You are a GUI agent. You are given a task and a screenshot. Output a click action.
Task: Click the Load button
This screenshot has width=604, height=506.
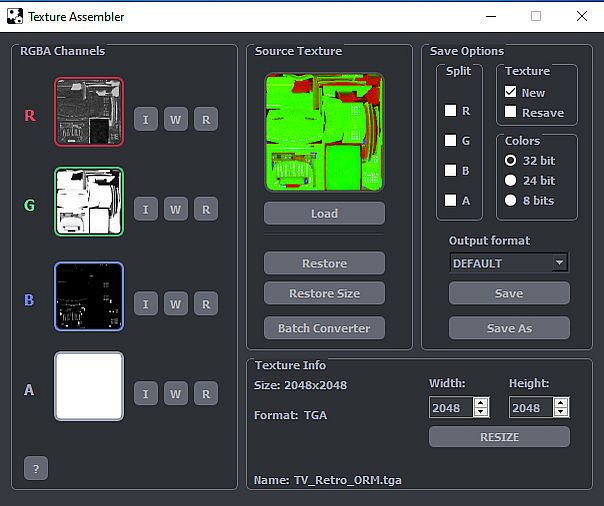(324, 213)
